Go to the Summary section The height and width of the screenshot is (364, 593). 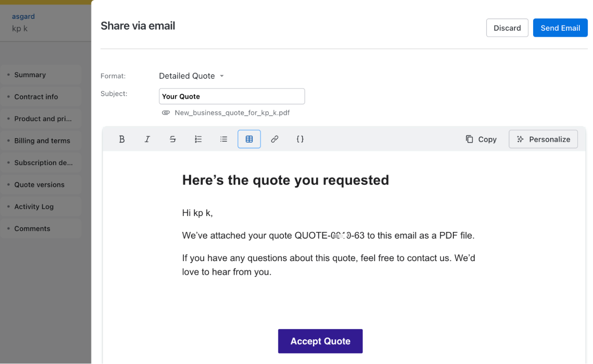(x=30, y=75)
